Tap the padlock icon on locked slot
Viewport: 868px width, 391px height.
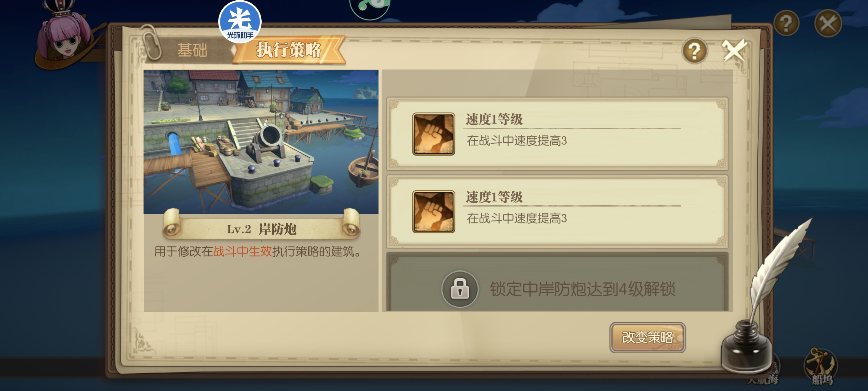(460, 289)
